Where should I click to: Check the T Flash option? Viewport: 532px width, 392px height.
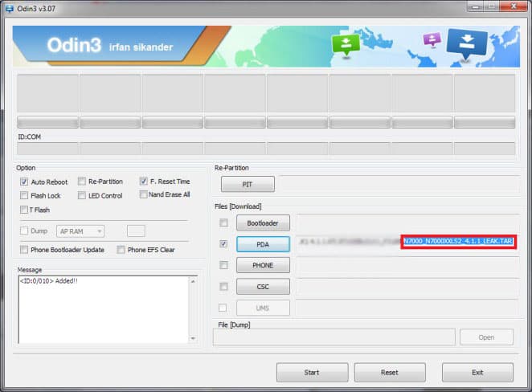[x=24, y=210]
